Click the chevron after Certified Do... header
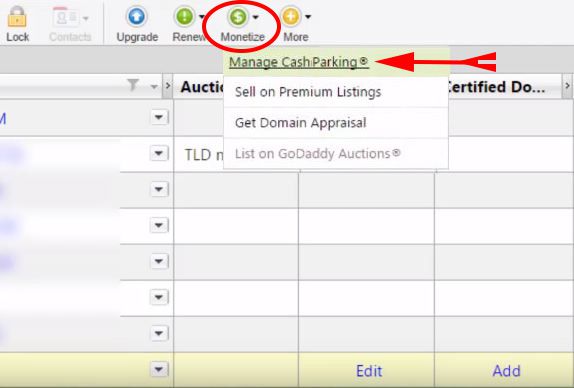This screenshot has height=388, width=574. click(x=567, y=86)
